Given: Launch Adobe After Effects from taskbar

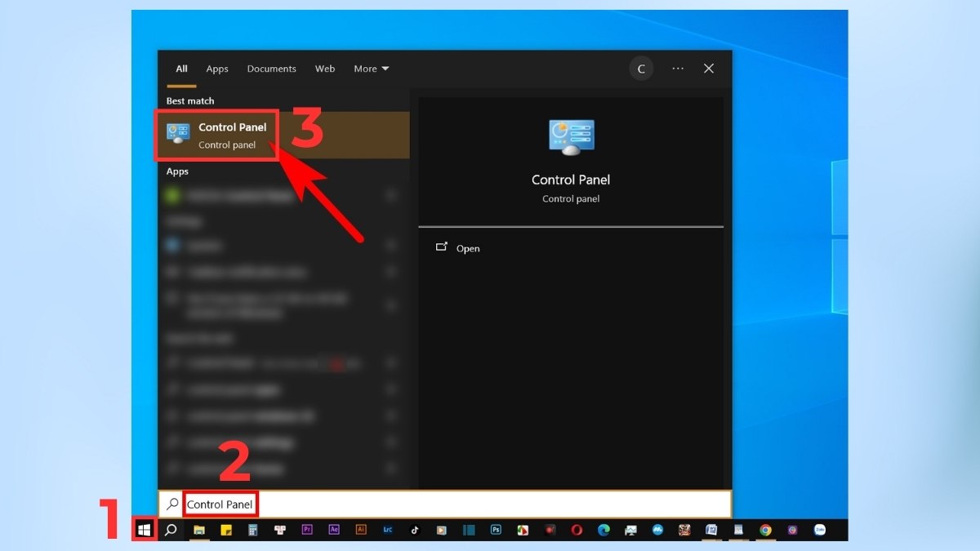Looking at the screenshot, I should click(334, 530).
